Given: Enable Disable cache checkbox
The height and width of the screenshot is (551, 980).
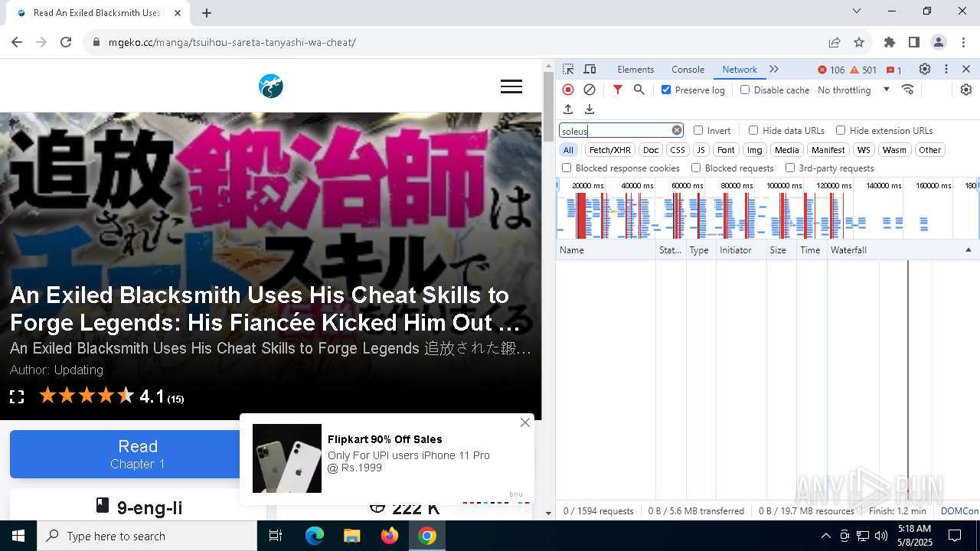Looking at the screenshot, I should pos(745,90).
